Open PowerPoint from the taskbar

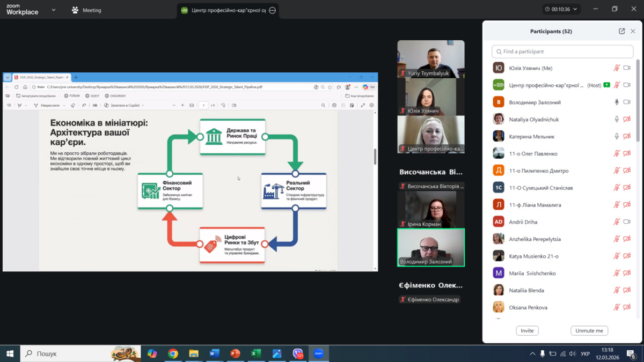point(235,353)
